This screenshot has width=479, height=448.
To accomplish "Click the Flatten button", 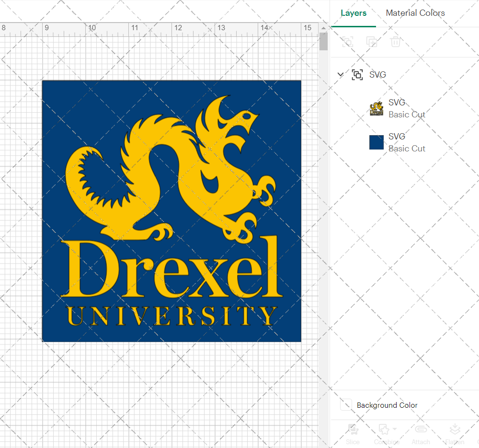I will point(455,434).
